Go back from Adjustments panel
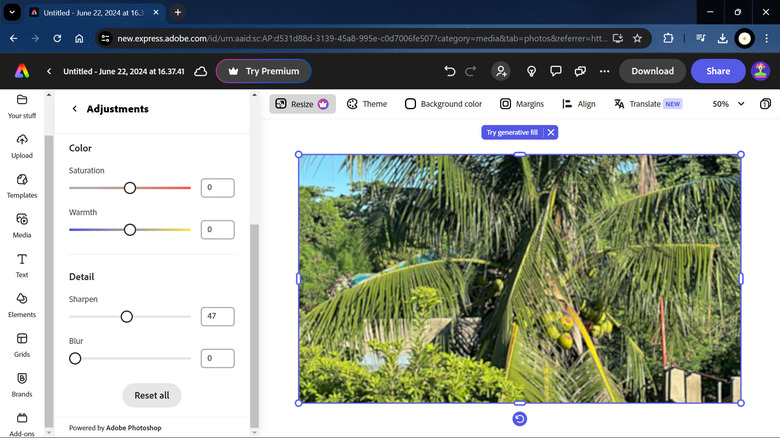Image resolution: width=780 pixels, height=438 pixels. [x=75, y=109]
